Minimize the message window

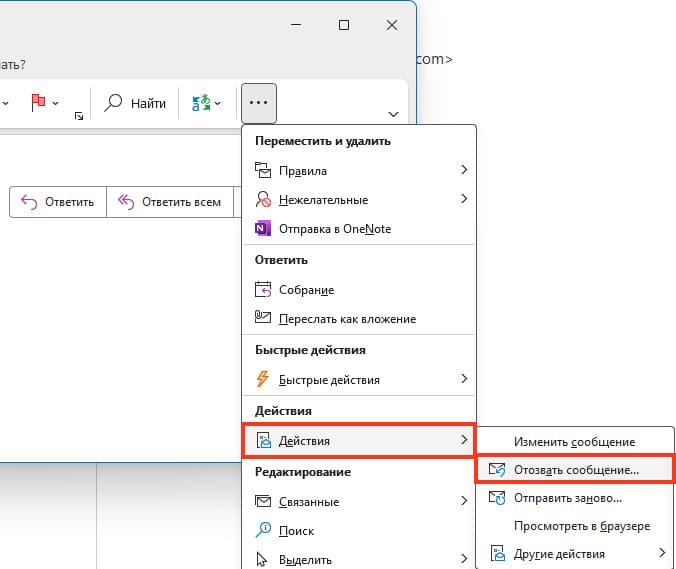pos(296,25)
